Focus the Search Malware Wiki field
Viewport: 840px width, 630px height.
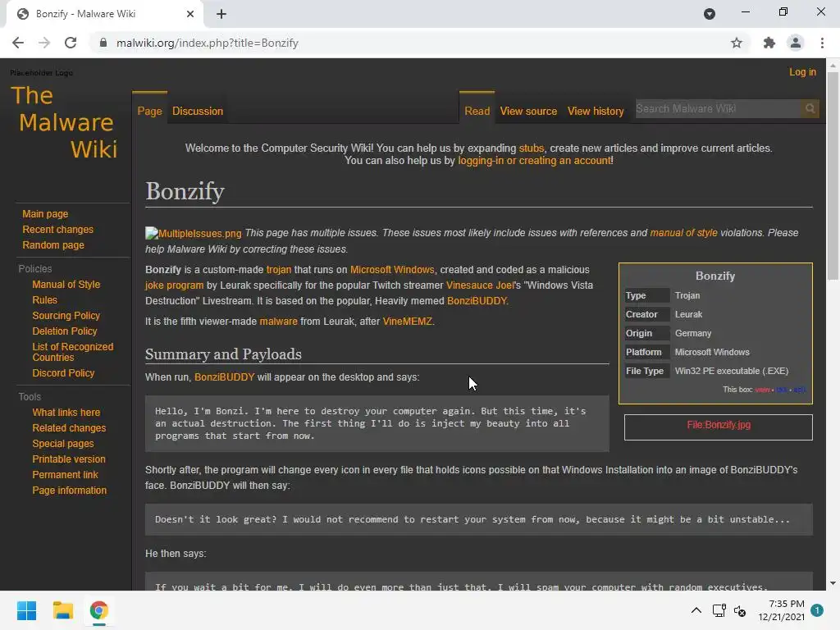coord(718,109)
